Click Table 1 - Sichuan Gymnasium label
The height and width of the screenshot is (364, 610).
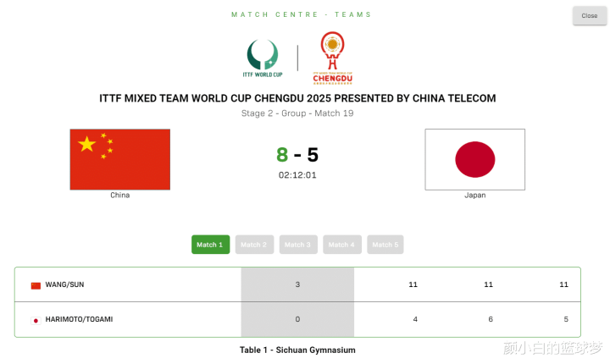pyautogui.click(x=297, y=350)
